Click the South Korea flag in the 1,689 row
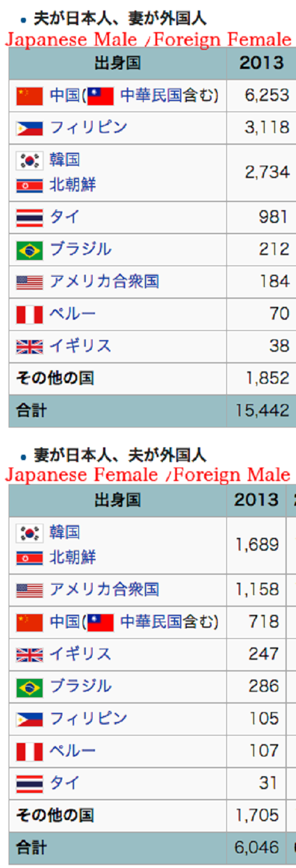The image size is (296, 868). 30,533
